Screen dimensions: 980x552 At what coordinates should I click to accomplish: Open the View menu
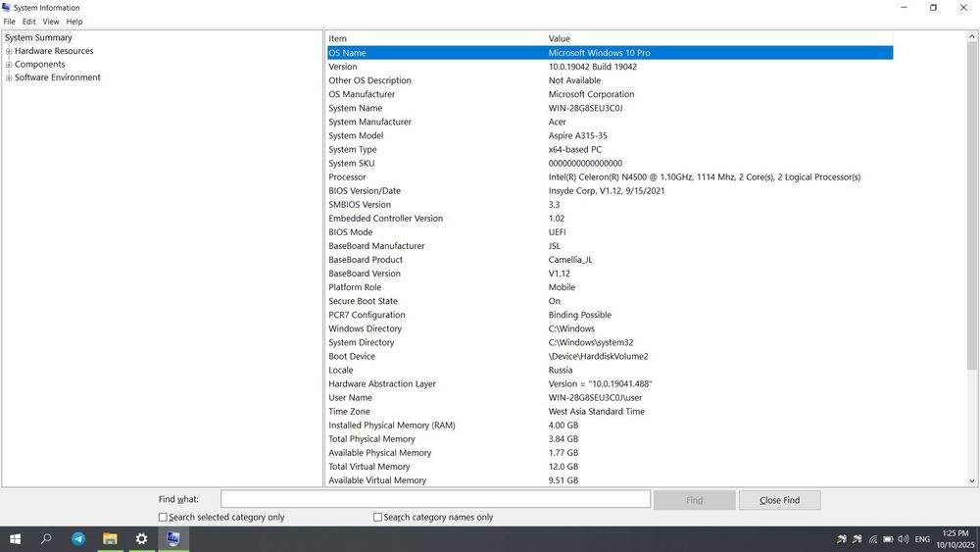pos(51,22)
